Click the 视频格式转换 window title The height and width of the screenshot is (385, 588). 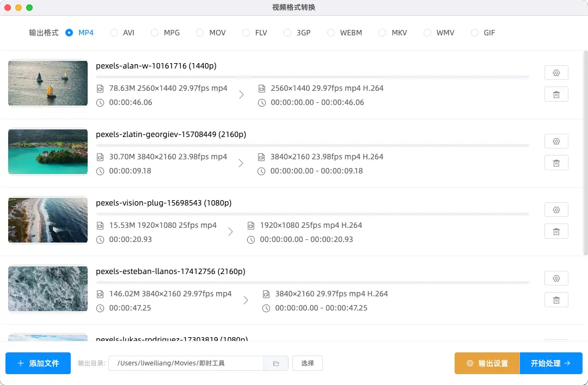pos(293,8)
